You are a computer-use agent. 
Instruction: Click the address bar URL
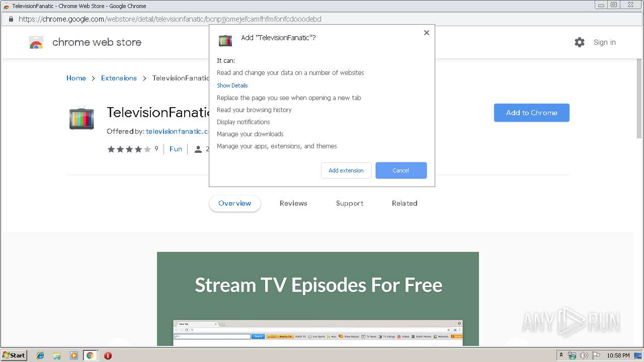170,19
